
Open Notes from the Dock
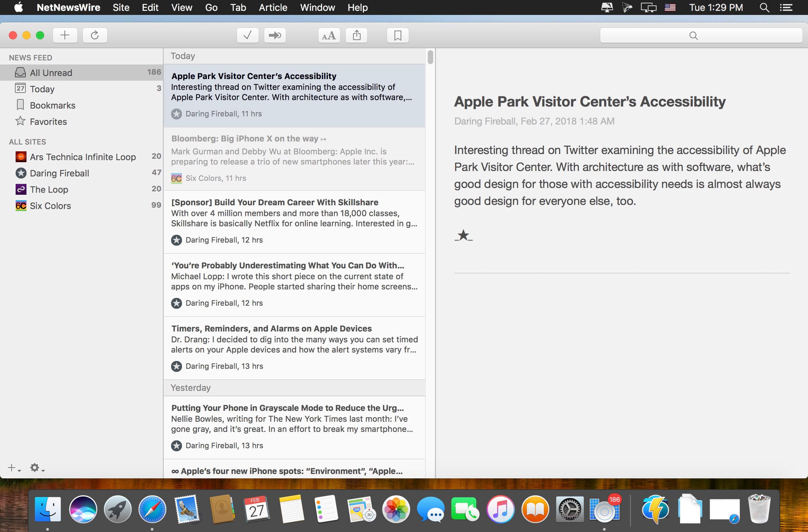click(291, 509)
